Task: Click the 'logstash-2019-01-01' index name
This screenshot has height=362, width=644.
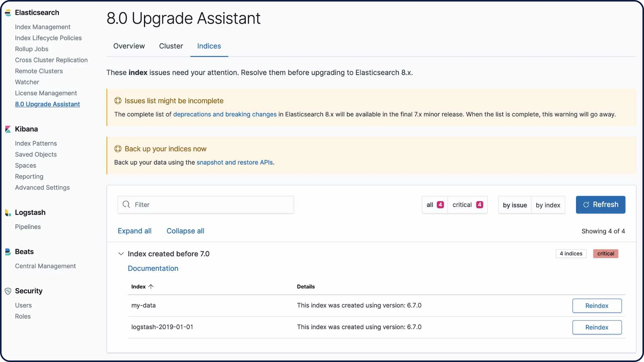Action: pyautogui.click(x=162, y=327)
